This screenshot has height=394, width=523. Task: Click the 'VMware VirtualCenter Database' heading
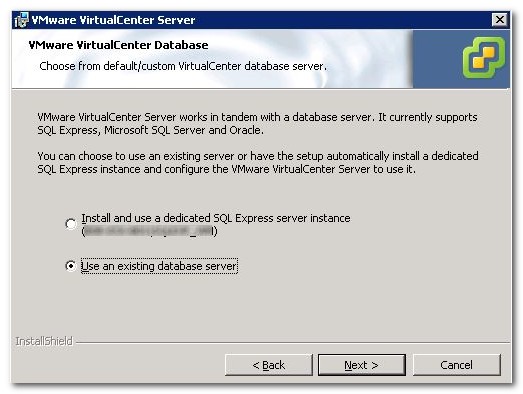pyautogui.click(x=118, y=45)
